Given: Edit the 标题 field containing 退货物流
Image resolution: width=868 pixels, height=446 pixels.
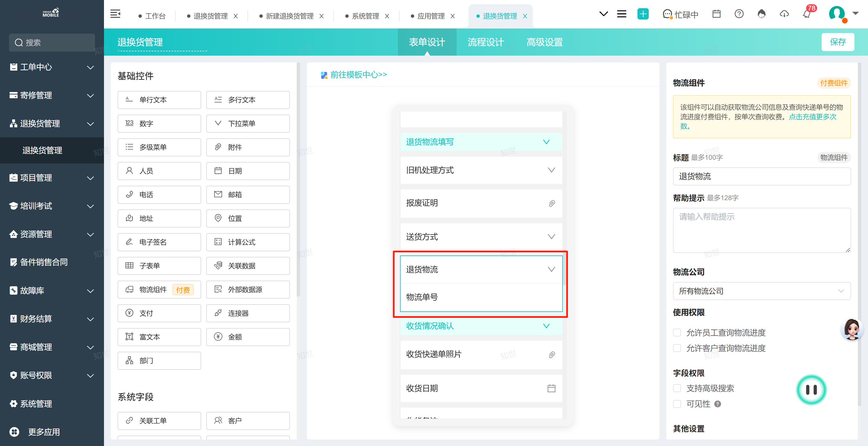Looking at the screenshot, I should click(761, 176).
